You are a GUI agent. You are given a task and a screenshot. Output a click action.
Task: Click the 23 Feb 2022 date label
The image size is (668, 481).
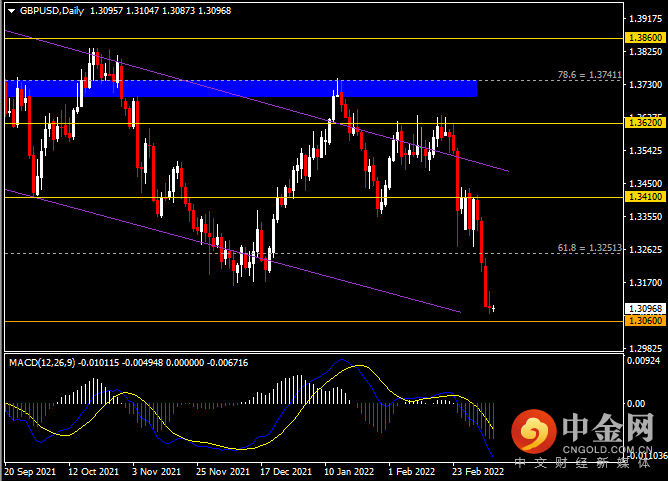[478, 472]
